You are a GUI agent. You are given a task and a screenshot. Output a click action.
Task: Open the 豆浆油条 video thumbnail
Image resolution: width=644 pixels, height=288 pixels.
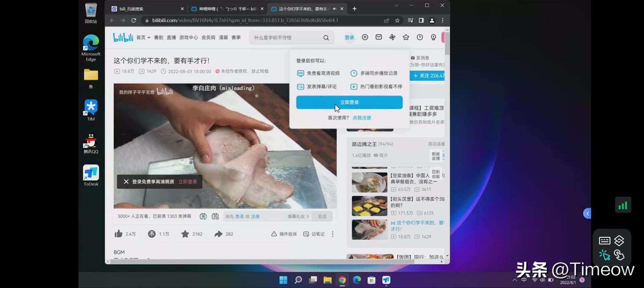point(369,183)
